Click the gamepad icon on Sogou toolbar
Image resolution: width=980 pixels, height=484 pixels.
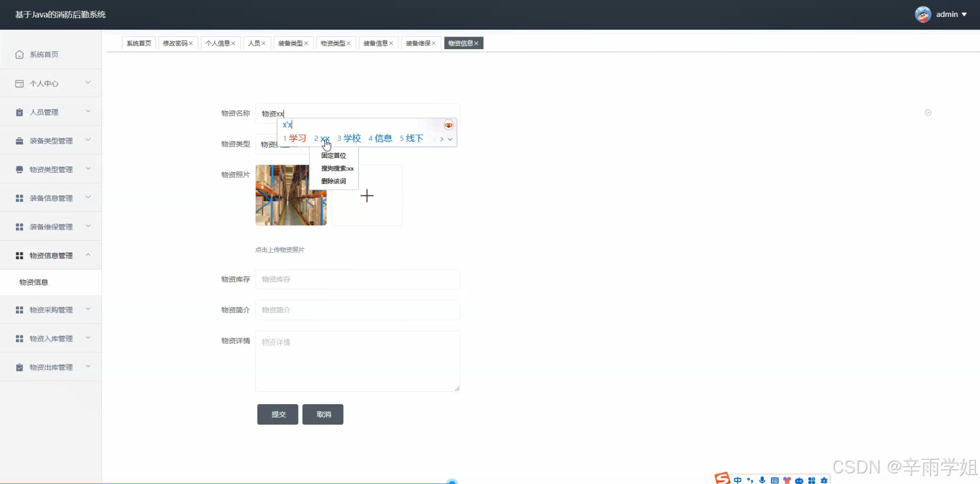pyautogui.click(x=799, y=480)
